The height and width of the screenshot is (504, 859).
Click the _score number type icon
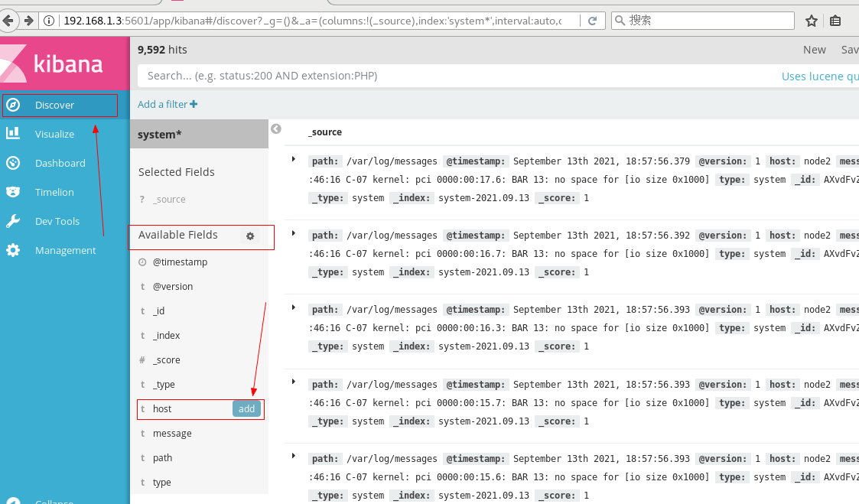pyautogui.click(x=142, y=360)
